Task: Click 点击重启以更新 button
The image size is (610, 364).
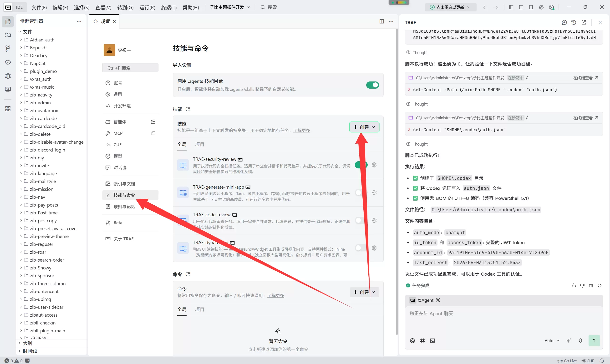Action: pyautogui.click(x=450, y=7)
